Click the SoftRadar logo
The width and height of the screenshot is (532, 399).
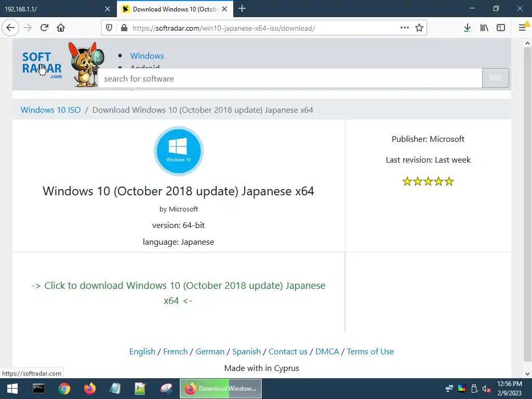pos(42,65)
